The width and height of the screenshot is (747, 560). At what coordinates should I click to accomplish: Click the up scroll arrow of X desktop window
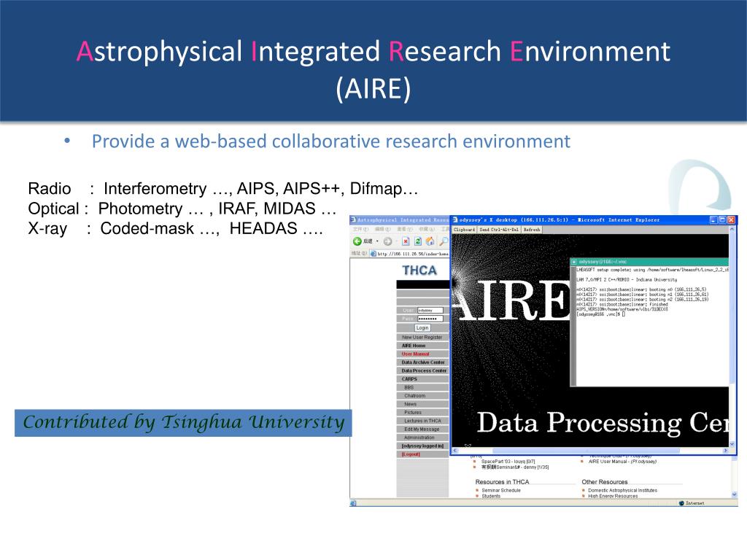[x=732, y=230]
